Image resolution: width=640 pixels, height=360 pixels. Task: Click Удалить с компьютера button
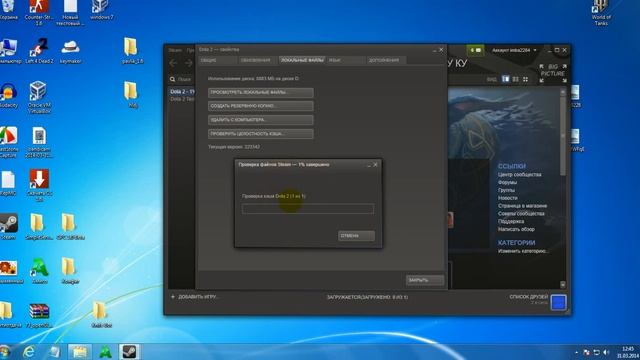pyautogui.click(x=261, y=120)
